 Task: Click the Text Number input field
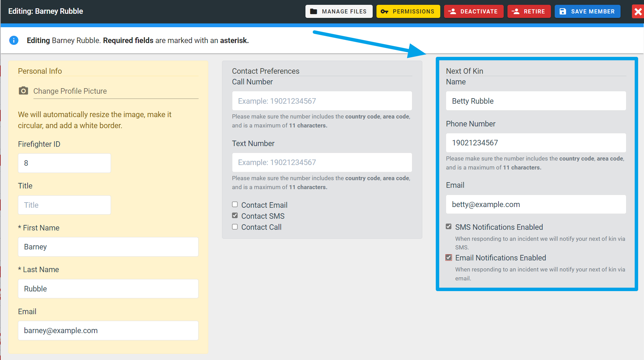[x=322, y=162]
